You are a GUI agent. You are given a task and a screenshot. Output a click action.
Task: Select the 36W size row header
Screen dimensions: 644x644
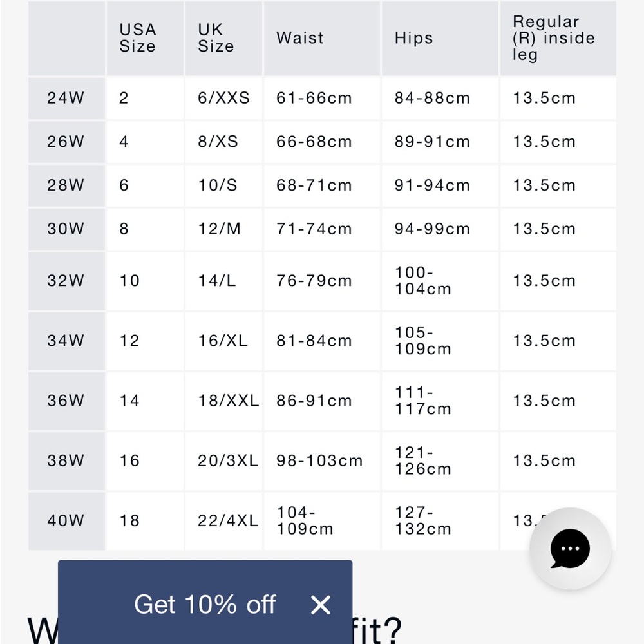point(66,401)
